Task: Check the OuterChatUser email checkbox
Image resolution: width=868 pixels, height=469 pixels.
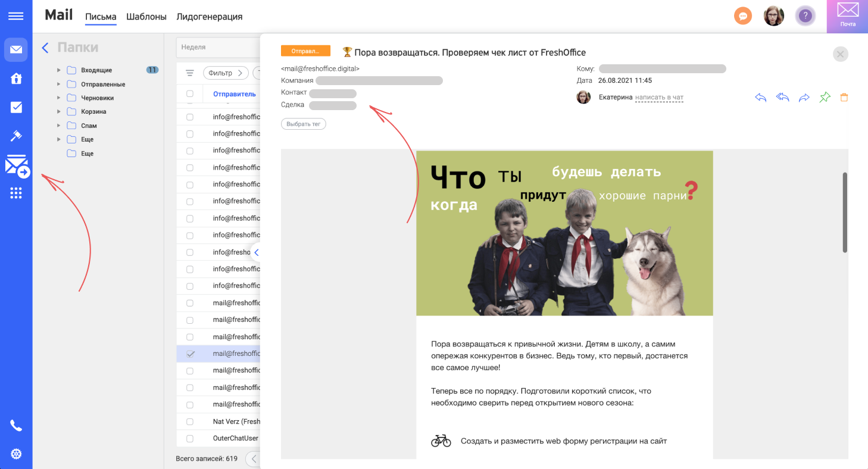Action: 189,437
